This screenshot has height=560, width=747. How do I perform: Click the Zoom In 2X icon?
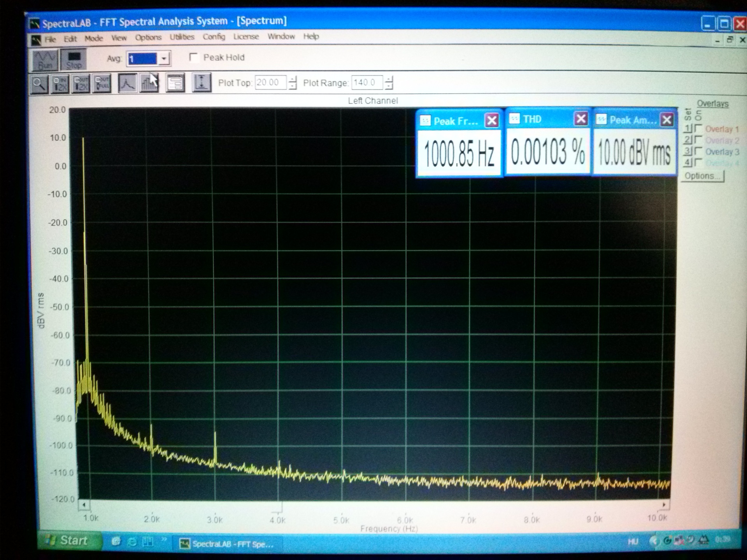[x=60, y=83]
